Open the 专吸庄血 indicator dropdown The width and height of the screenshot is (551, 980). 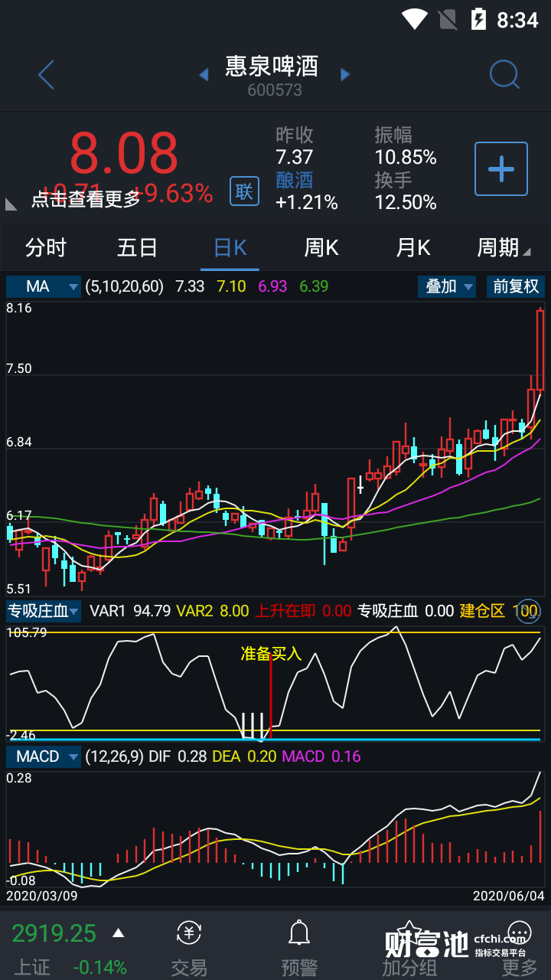tap(44, 611)
